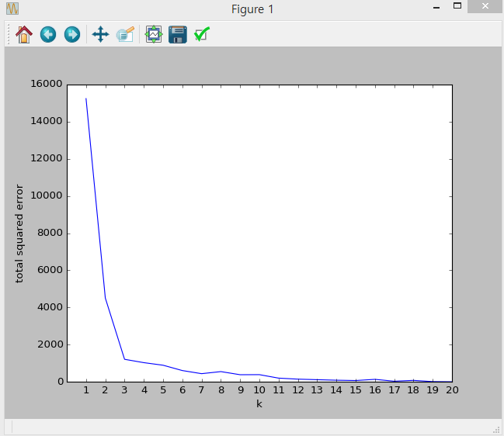504x436 pixels.
Task: Click the y-axis tick label 4000
Action: 50,307
